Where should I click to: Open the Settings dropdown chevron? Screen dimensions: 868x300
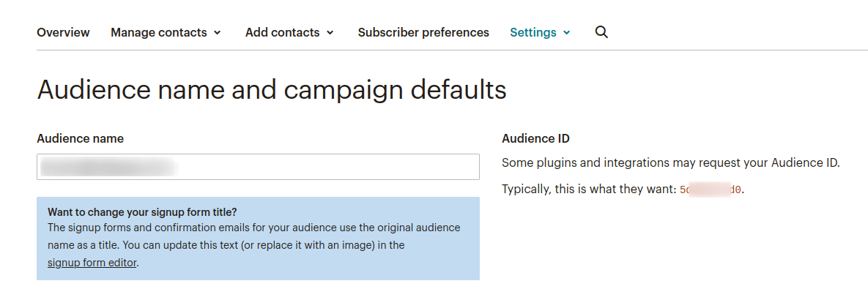tap(567, 33)
